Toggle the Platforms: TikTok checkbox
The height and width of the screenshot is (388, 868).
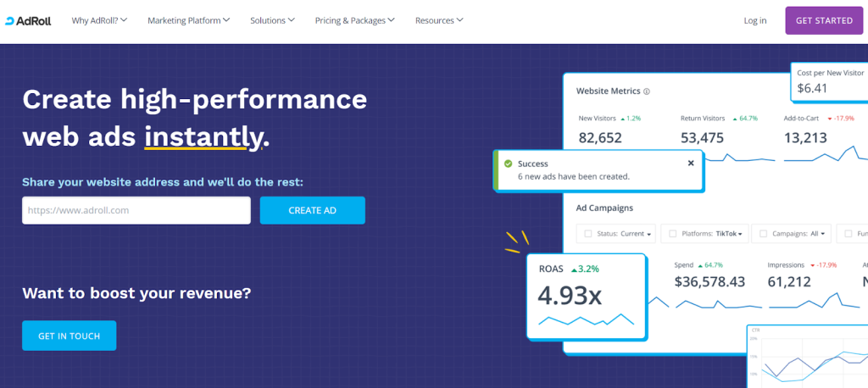672,234
